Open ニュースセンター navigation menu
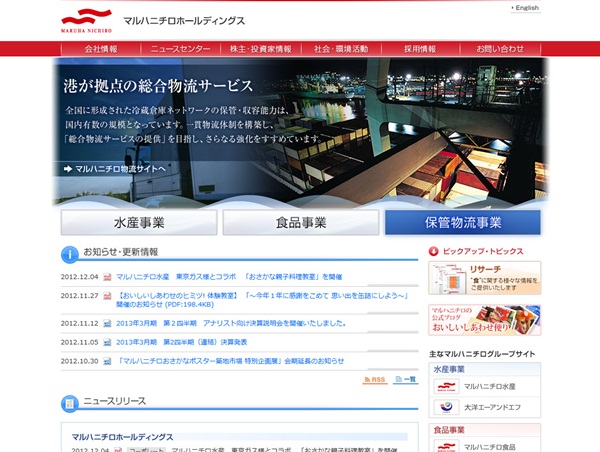 pos(181,49)
